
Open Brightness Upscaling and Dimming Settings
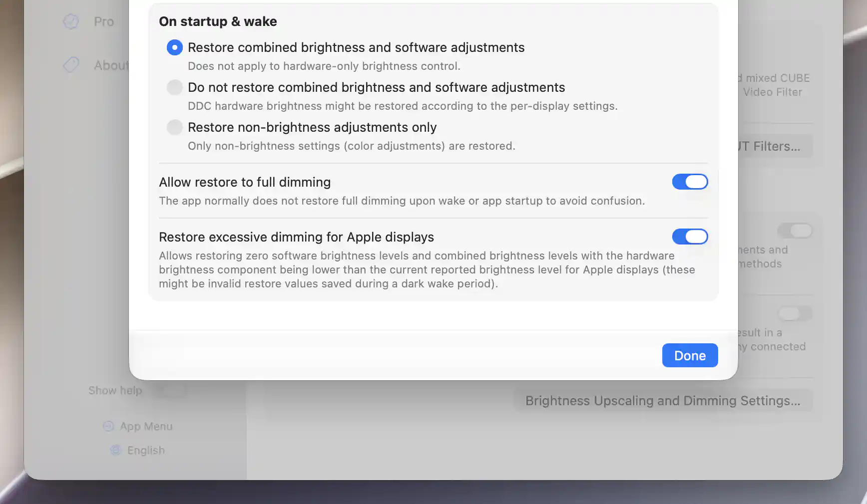pyautogui.click(x=663, y=401)
